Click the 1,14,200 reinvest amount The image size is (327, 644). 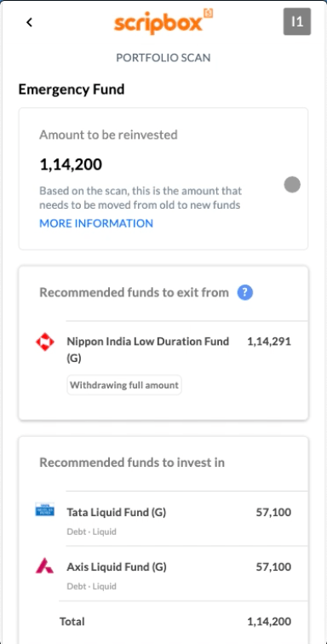71,164
